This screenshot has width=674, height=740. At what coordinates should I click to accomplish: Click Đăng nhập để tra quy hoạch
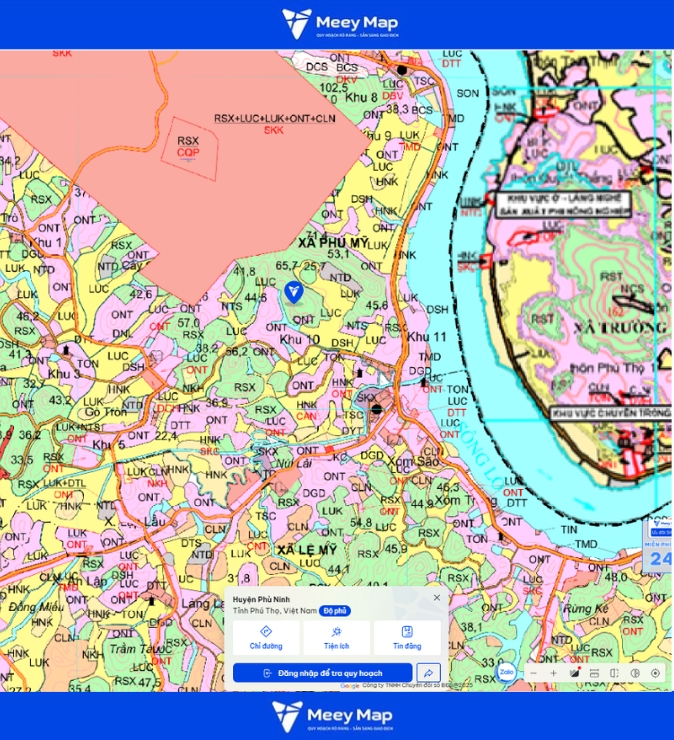[322, 673]
